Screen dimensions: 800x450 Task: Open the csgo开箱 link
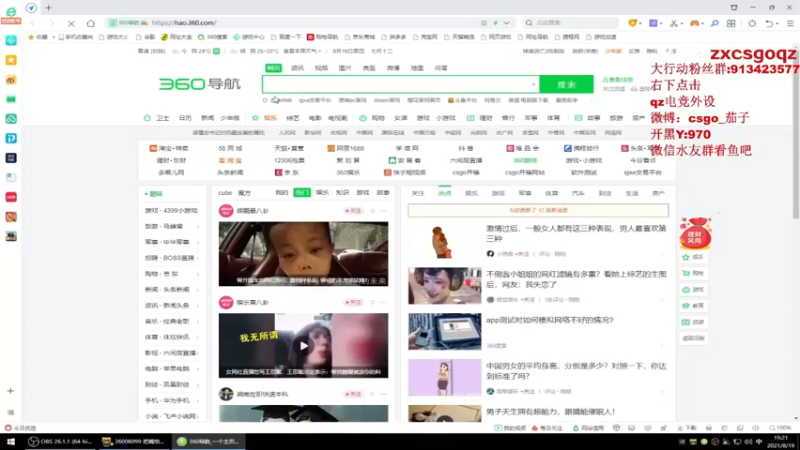pyautogui.click(x=465, y=172)
